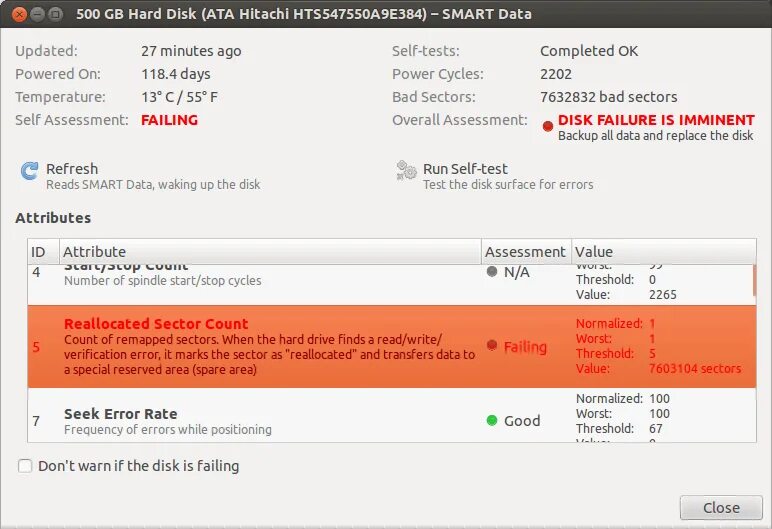Maximize the SMART Data window
Viewport: 772px width, 529px height.
click(55, 14)
